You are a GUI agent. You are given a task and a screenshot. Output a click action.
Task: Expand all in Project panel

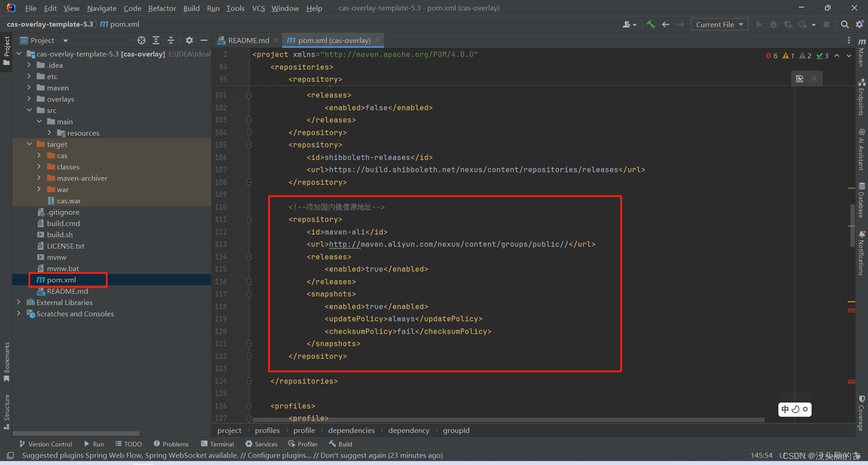click(x=156, y=40)
